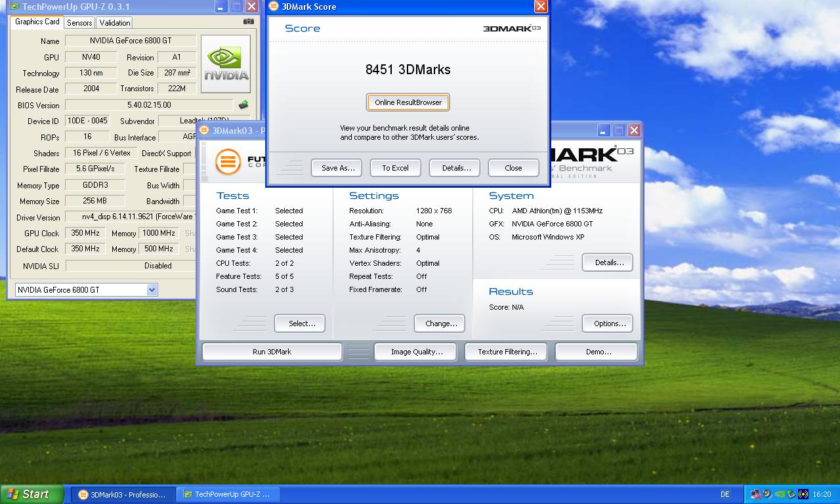840x504 pixels.
Task: Click the GPU-Z screenshot camera icon
Action: pos(248,22)
